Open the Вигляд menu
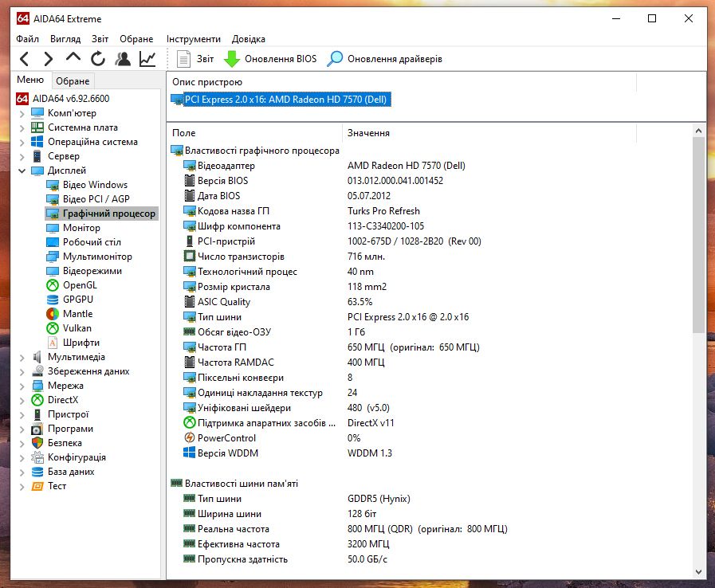This screenshot has width=715, height=588. coord(65,39)
